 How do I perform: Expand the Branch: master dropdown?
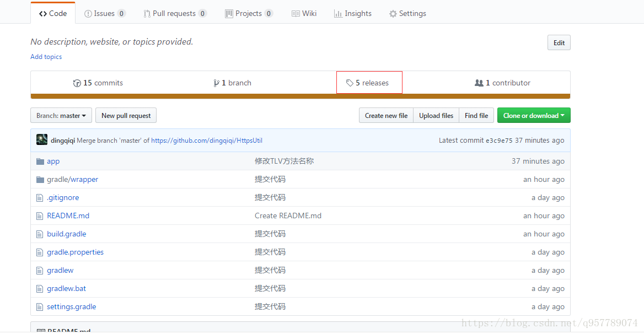tap(61, 115)
